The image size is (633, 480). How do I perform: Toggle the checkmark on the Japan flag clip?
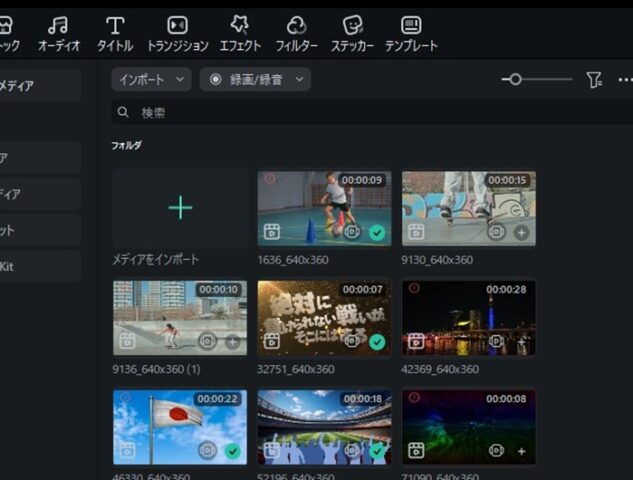point(233,452)
